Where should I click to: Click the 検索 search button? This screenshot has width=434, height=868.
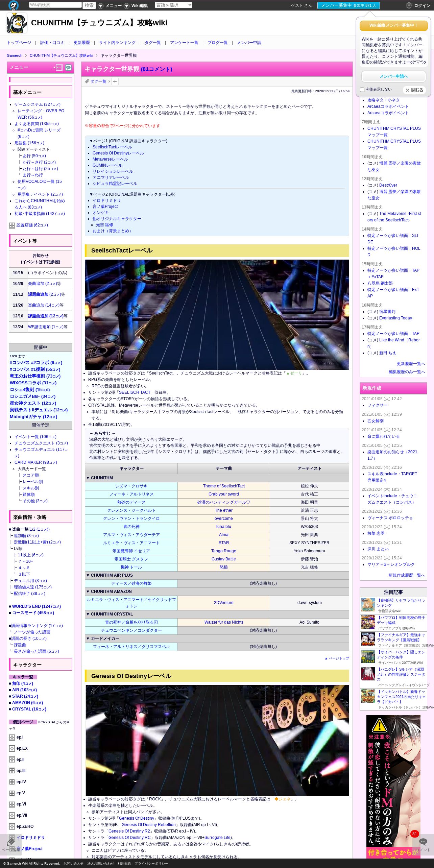click(x=89, y=5)
